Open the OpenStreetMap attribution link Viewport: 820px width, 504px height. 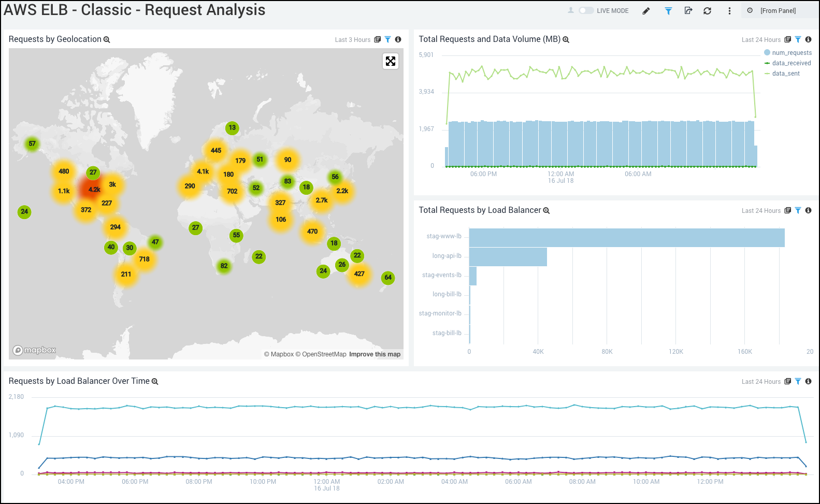(x=324, y=354)
